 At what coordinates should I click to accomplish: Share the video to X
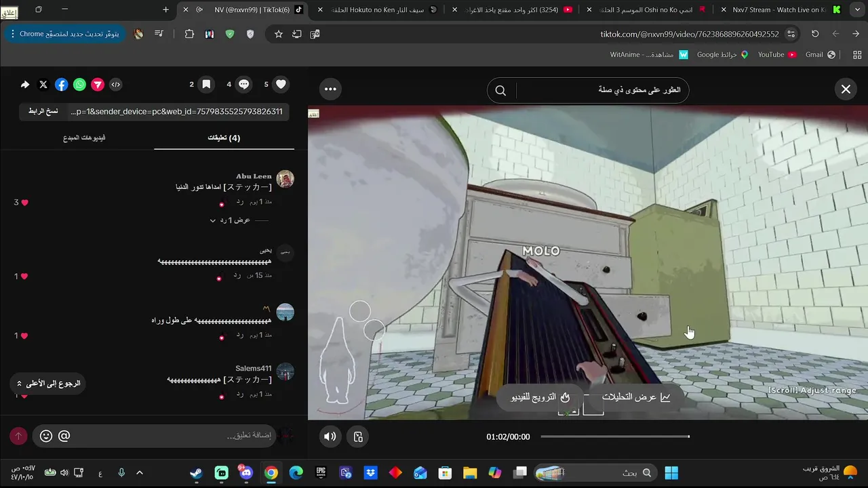coord(43,85)
